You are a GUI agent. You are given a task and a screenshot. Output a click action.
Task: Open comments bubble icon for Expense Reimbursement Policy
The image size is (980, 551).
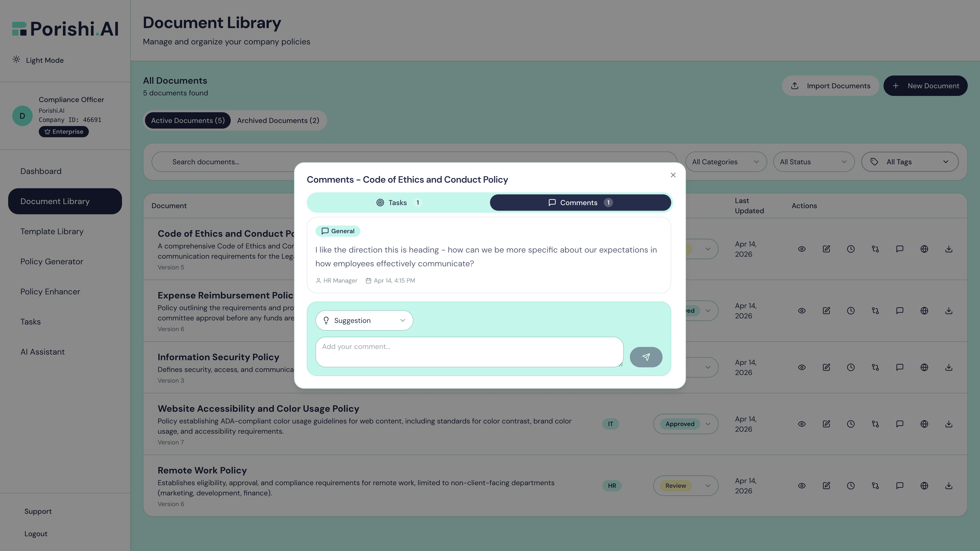pos(900,311)
